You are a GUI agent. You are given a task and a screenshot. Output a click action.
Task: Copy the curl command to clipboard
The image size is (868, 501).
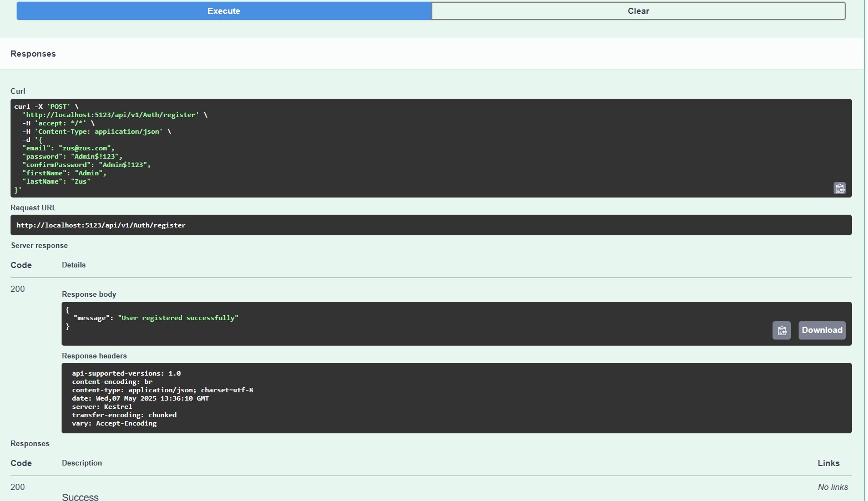point(840,189)
